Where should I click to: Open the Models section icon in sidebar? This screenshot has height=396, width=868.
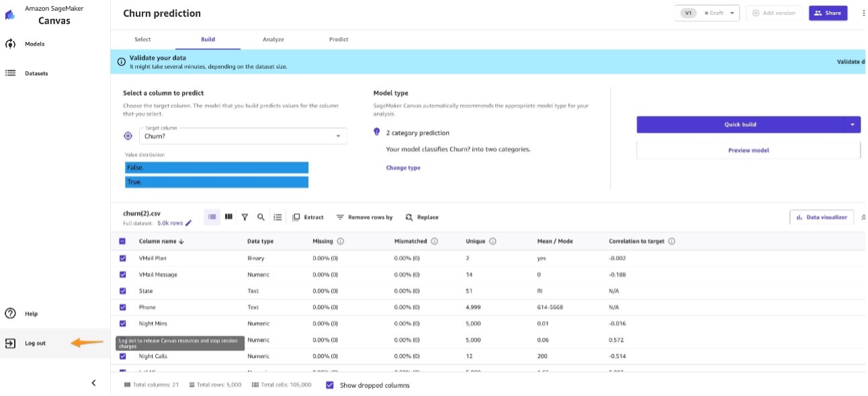pyautogui.click(x=10, y=44)
